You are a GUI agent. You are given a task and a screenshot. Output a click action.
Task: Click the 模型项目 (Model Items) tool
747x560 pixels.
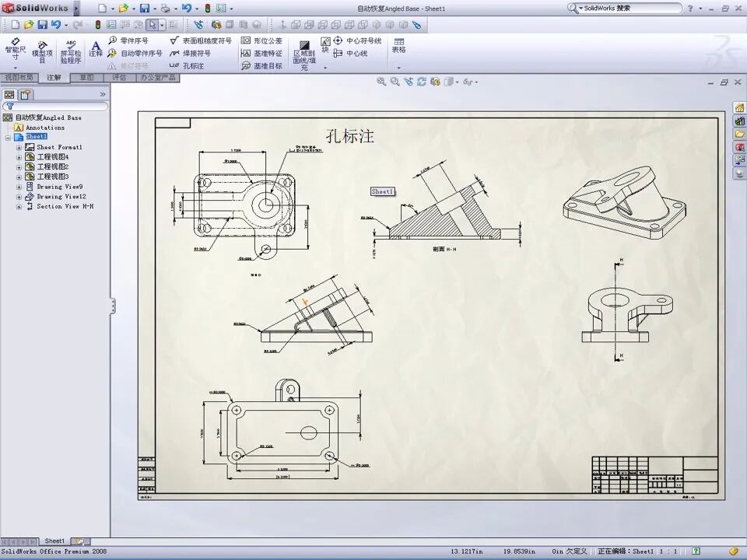click(42, 48)
